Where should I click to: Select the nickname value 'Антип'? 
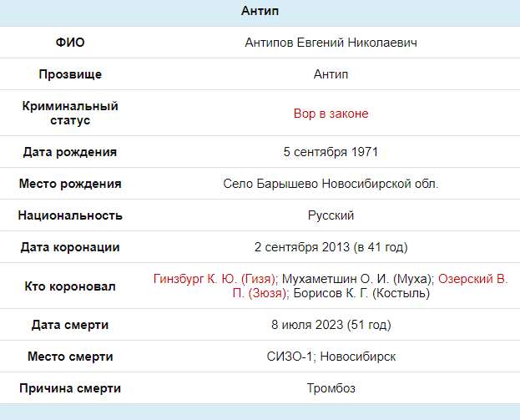[331, 74]
